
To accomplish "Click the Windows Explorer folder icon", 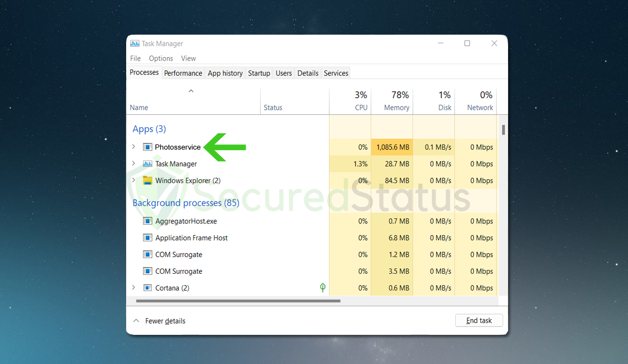I will [x=147, y=180].
